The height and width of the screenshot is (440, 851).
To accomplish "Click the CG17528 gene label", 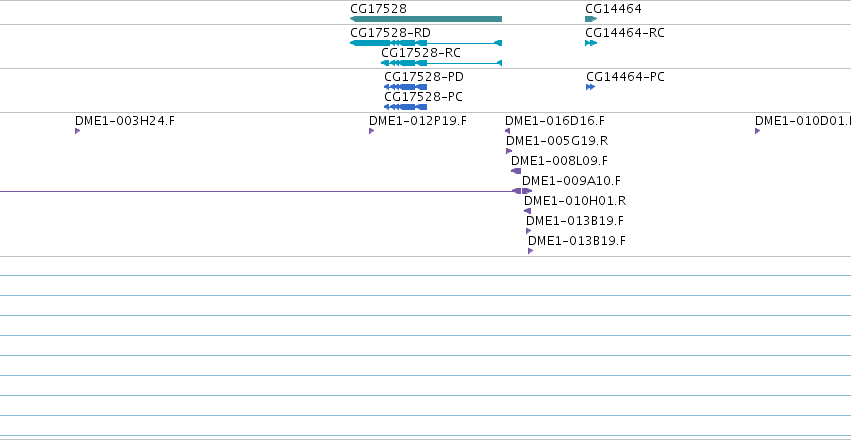I will click(378, 9).
